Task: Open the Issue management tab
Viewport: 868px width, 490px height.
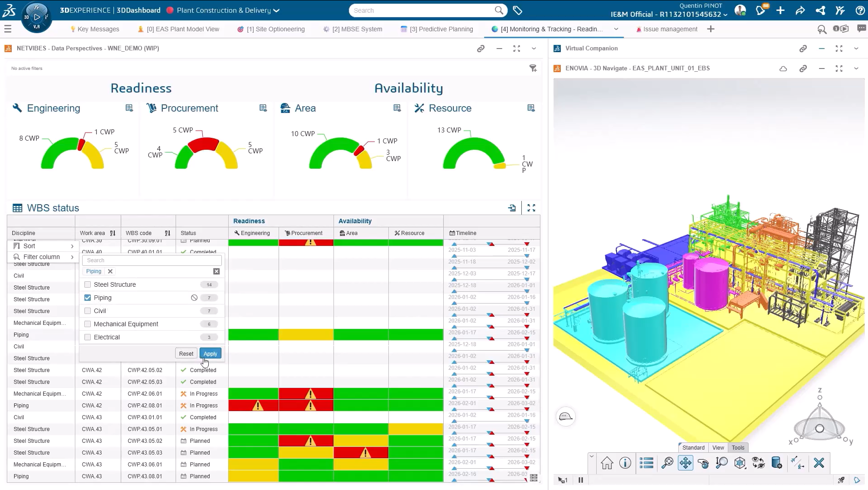Action: (670, 29)
